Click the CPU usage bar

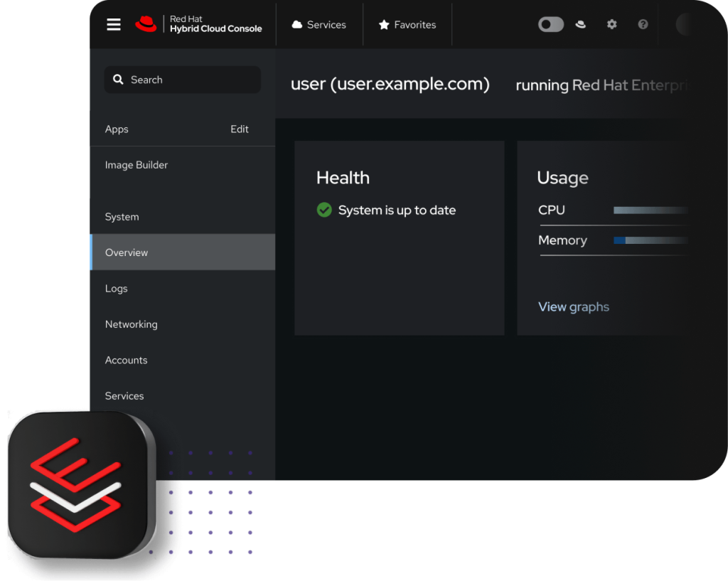[x=651, y=210]
